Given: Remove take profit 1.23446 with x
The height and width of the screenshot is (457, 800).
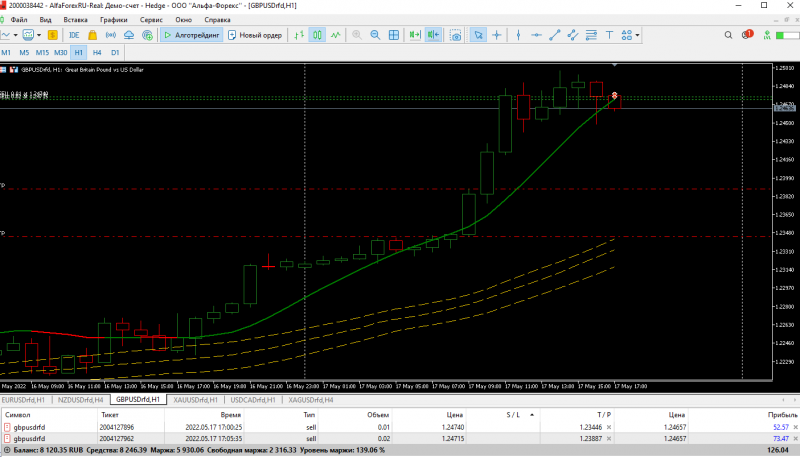Looking at the screenshot, I should pyautogui.click(x=609, y=427).
